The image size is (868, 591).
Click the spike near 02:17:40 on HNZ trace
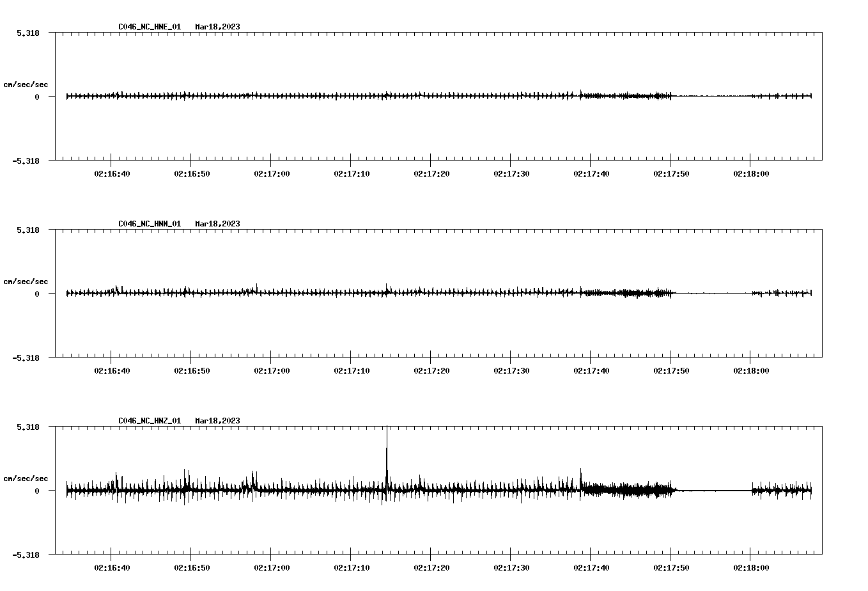tap(580, 473)
